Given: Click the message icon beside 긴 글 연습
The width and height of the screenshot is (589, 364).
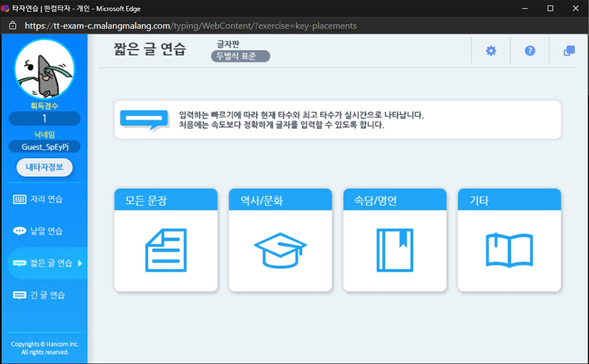Looking at the screenshot, I should [x=20, y=296].
